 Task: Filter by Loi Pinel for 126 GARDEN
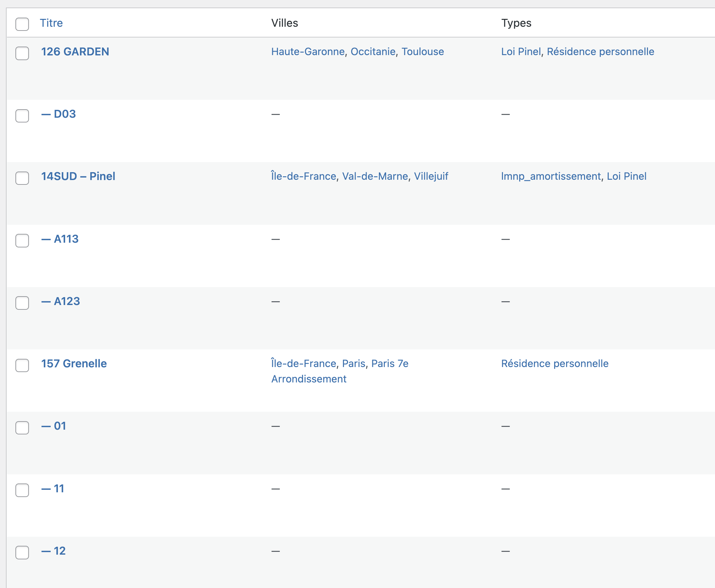tap(521, 52)
